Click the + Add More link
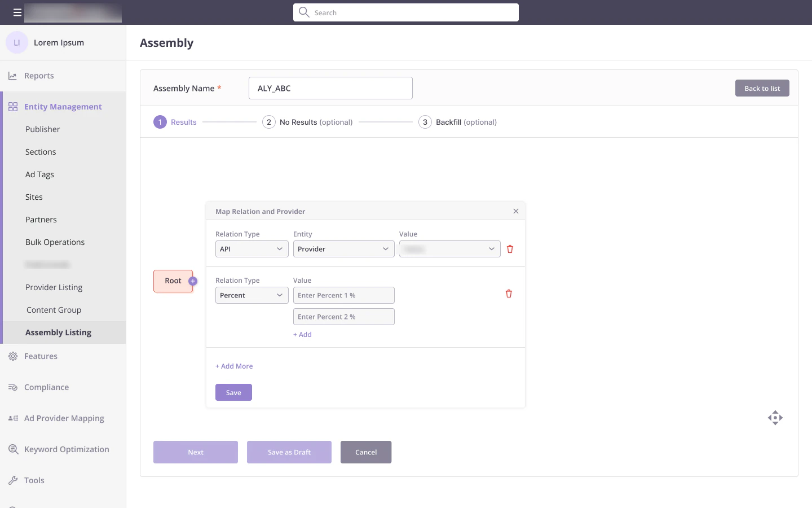The image size is (812, 508). [x=234, y=366]
